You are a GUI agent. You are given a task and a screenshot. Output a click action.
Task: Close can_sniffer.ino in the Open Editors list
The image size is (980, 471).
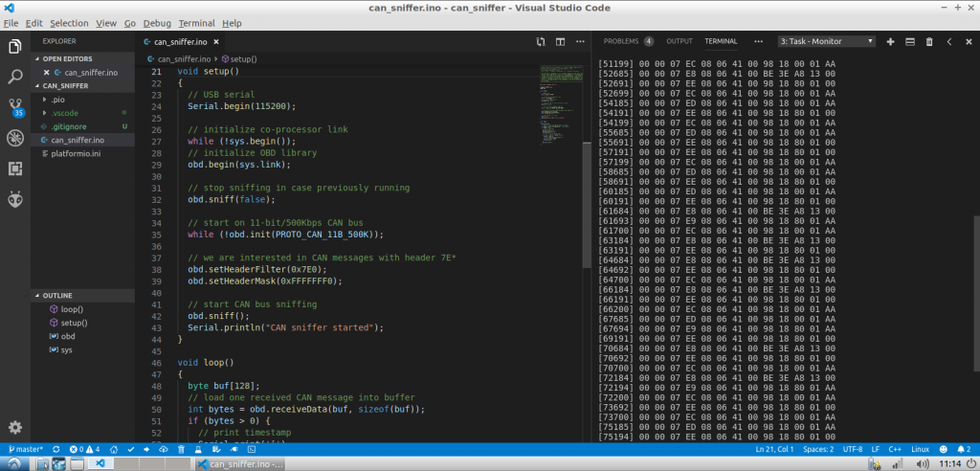(x=46, y=73)
